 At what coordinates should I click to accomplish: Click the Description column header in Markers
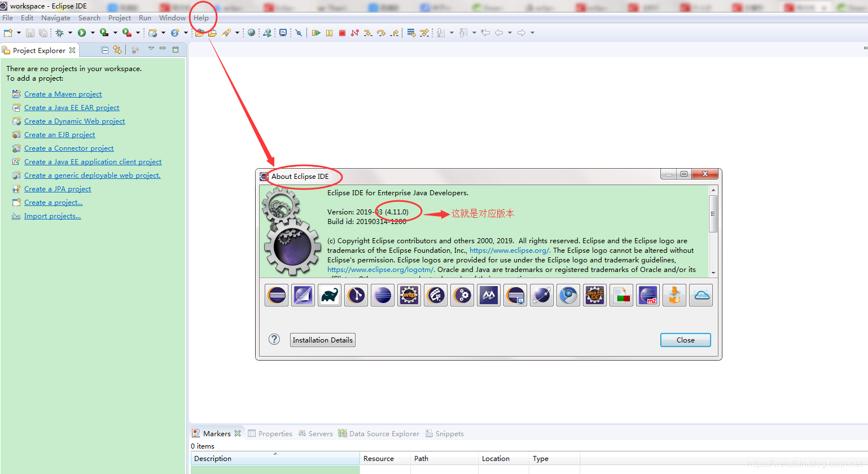pyautogui.click(x=275, y=458)
